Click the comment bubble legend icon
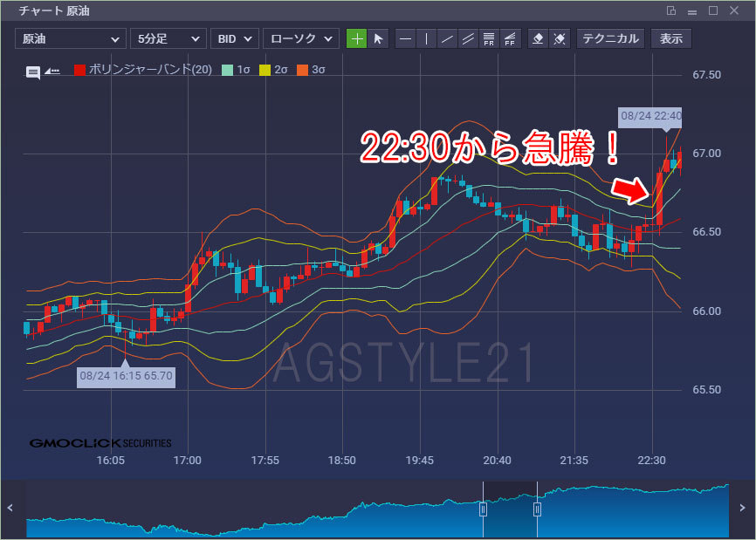The image size is (756, 540). tap(33, 72)
